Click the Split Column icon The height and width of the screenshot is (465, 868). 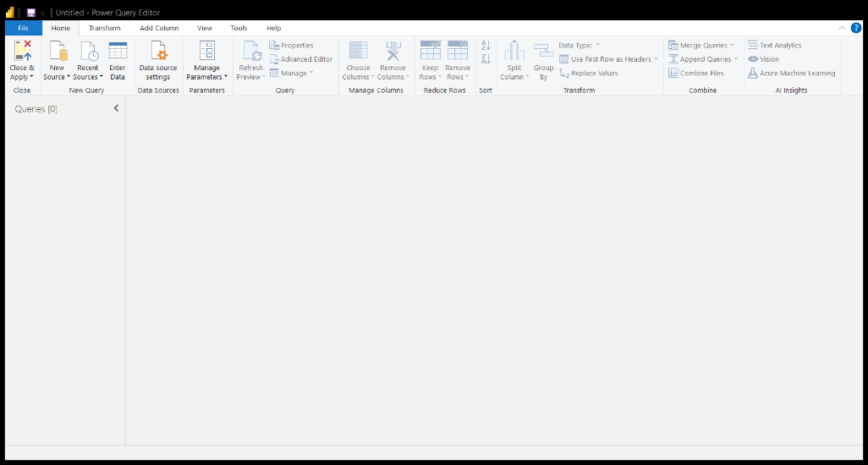tap(514, 51)
